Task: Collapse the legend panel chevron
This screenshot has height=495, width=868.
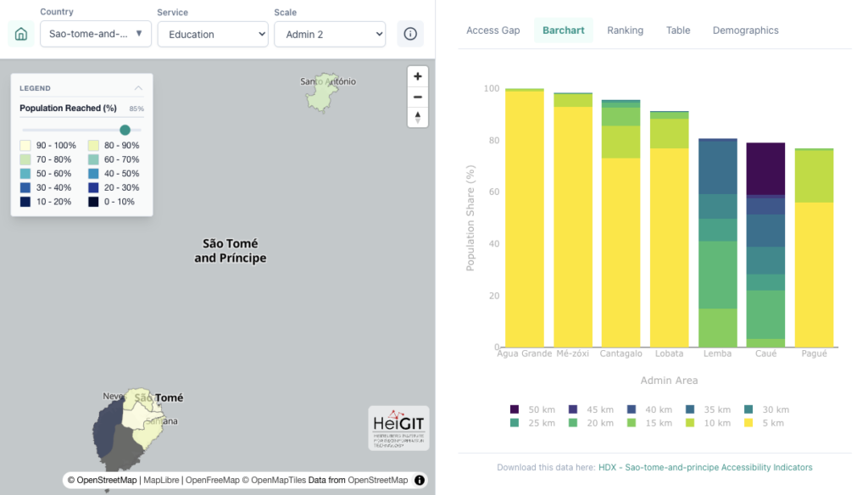Action: pyautogui.click(x=138, y=88)
